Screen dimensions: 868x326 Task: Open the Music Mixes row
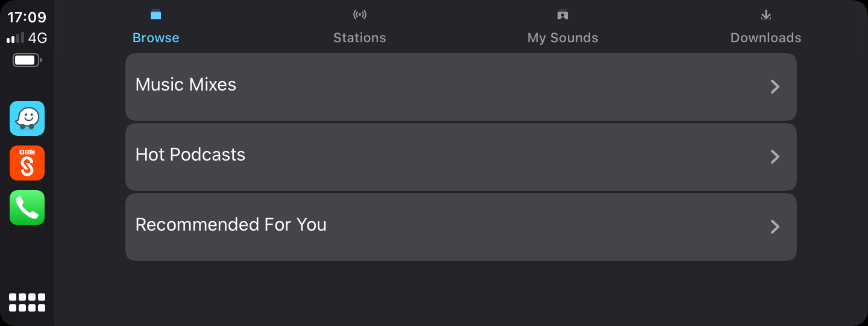click(461, 87)
